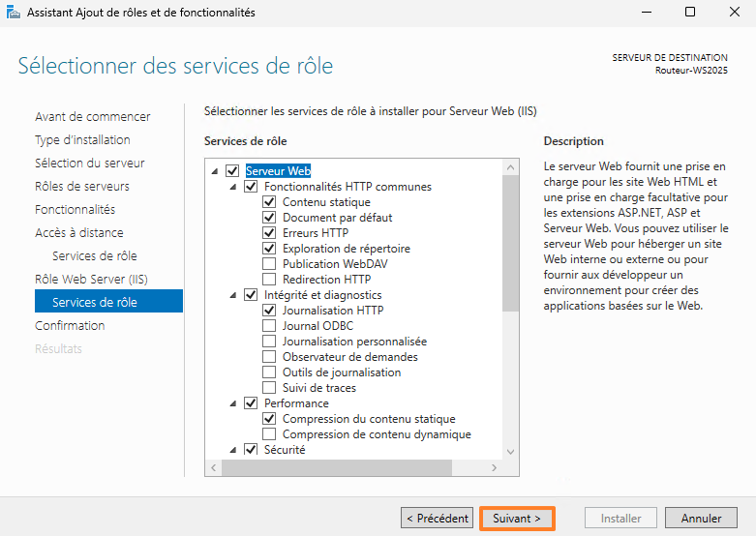Check Observateur de demandes option

269,357
